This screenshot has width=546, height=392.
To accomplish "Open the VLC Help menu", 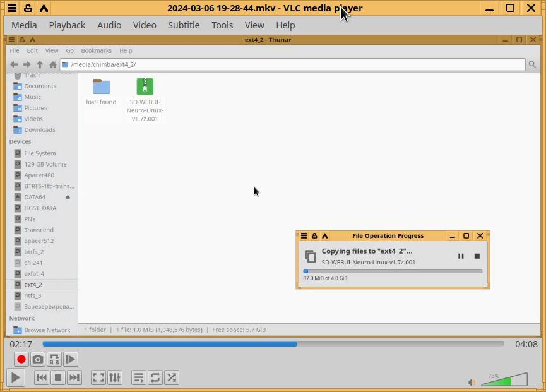I will (x=285, y=25).
